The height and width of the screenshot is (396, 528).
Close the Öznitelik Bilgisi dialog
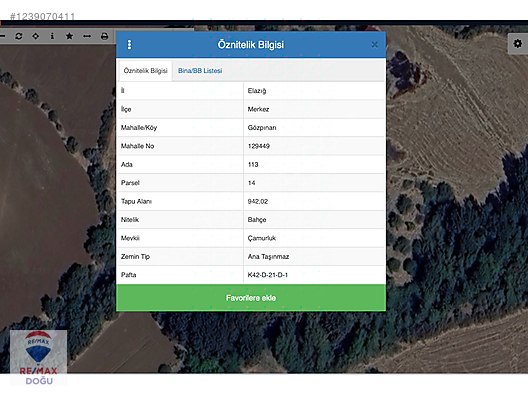click(x=374, y=44)
